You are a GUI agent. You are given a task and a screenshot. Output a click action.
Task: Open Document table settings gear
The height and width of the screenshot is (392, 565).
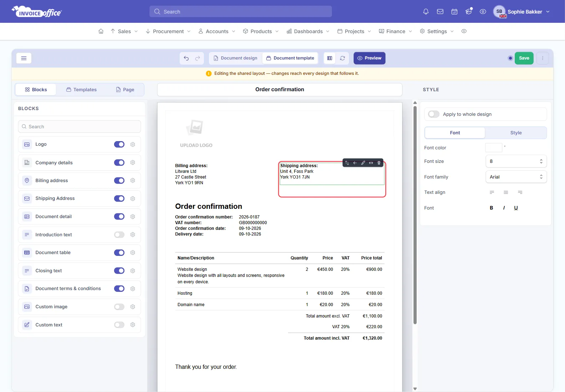click(133, 253)
